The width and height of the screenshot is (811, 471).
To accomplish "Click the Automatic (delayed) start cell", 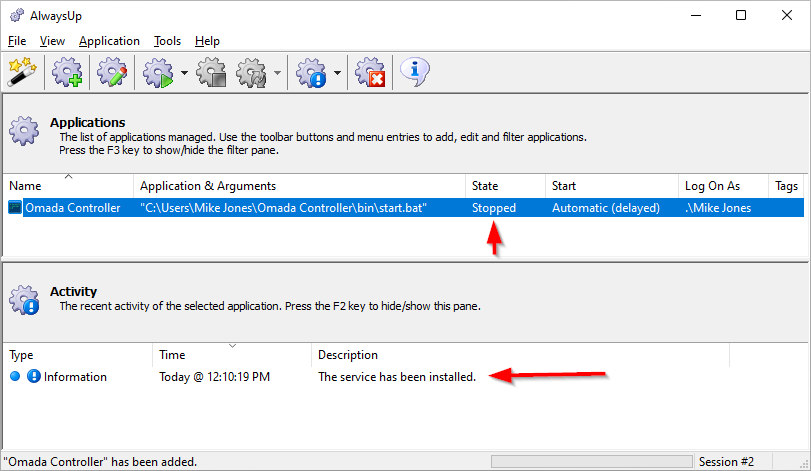I will point(606,208).
